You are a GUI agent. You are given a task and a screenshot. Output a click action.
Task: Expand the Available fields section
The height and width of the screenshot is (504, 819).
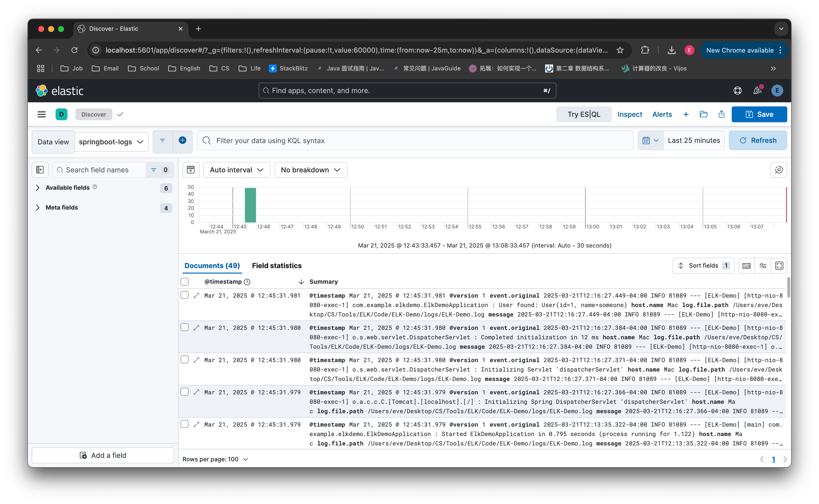pos(38,188)
